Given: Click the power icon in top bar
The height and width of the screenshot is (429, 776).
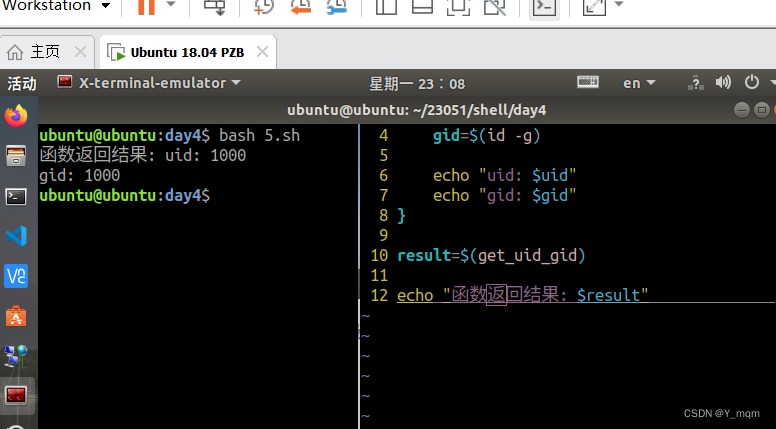Looking at the screenshot, I should 752,82.
